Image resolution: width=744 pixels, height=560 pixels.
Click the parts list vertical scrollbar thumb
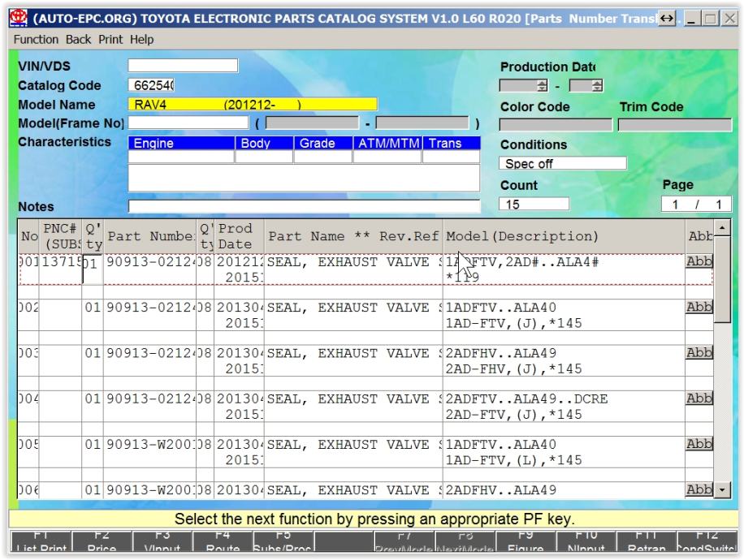pos(722,279)
